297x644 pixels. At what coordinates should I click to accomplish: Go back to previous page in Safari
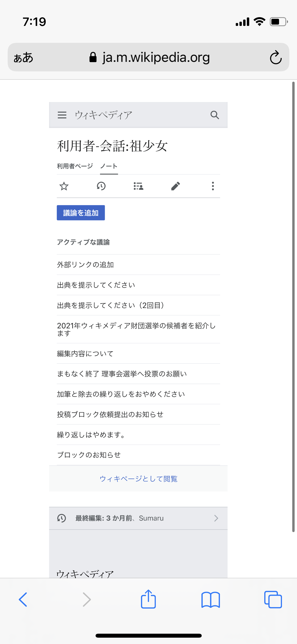(23, 599)
